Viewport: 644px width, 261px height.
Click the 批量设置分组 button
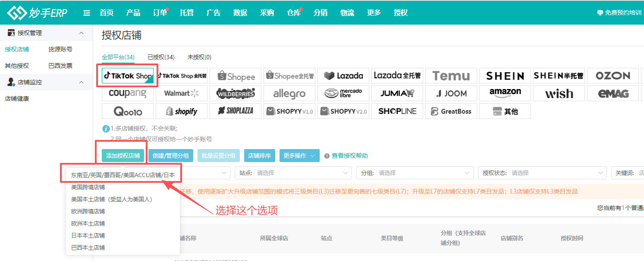click(219, 156)
